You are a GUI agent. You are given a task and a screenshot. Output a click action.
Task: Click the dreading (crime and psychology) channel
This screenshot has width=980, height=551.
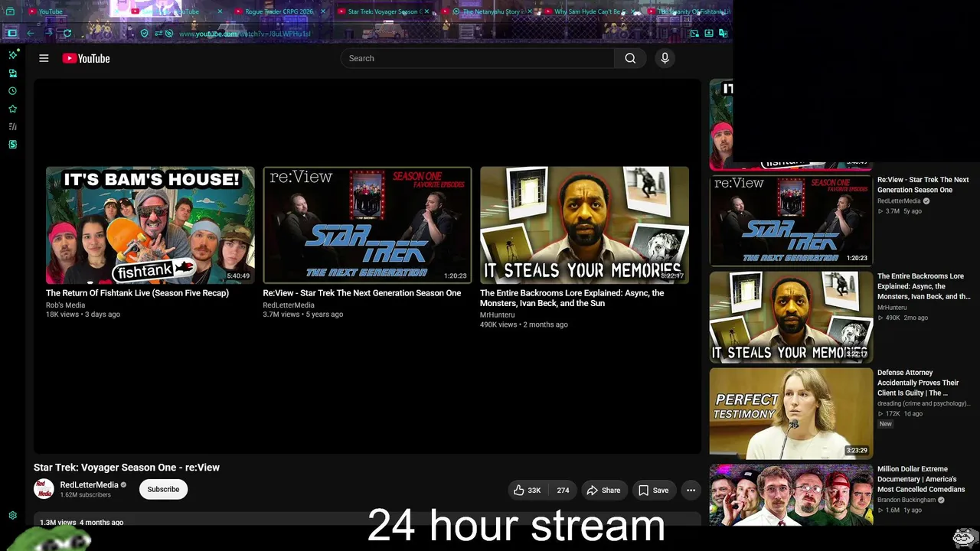[x=923, y=403]
